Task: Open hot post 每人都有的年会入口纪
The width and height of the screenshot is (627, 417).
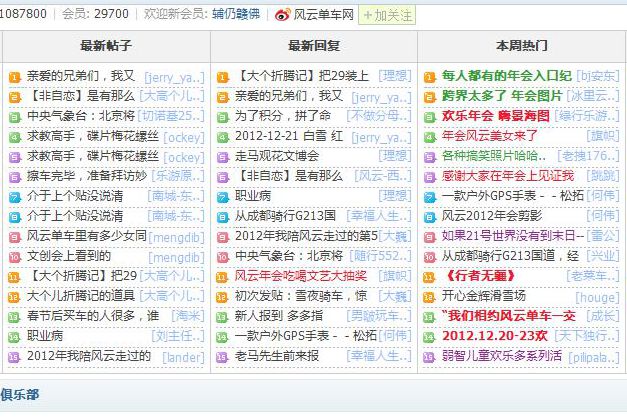Action: click(507, 76)
